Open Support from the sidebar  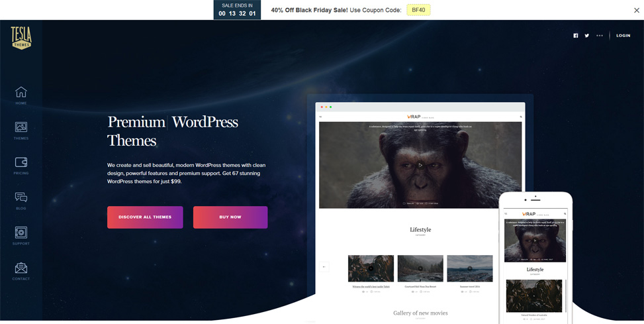coord(21,235)
